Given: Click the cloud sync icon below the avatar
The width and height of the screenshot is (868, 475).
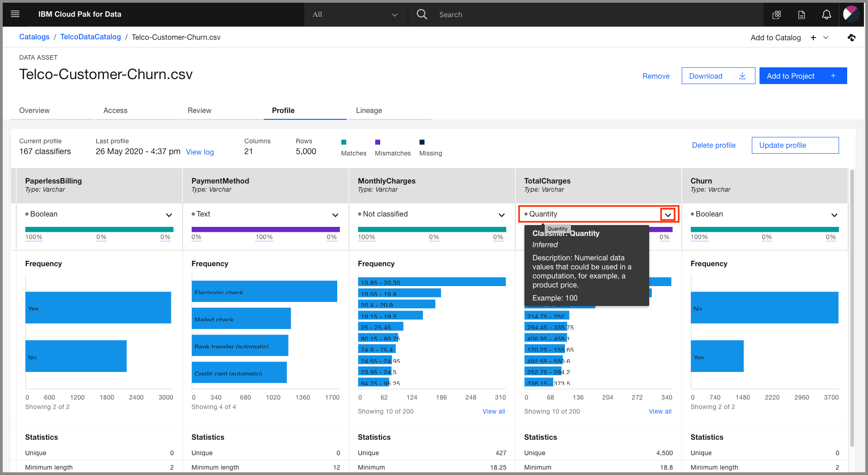Looking at the screenshot, I should tap(852, 38).
